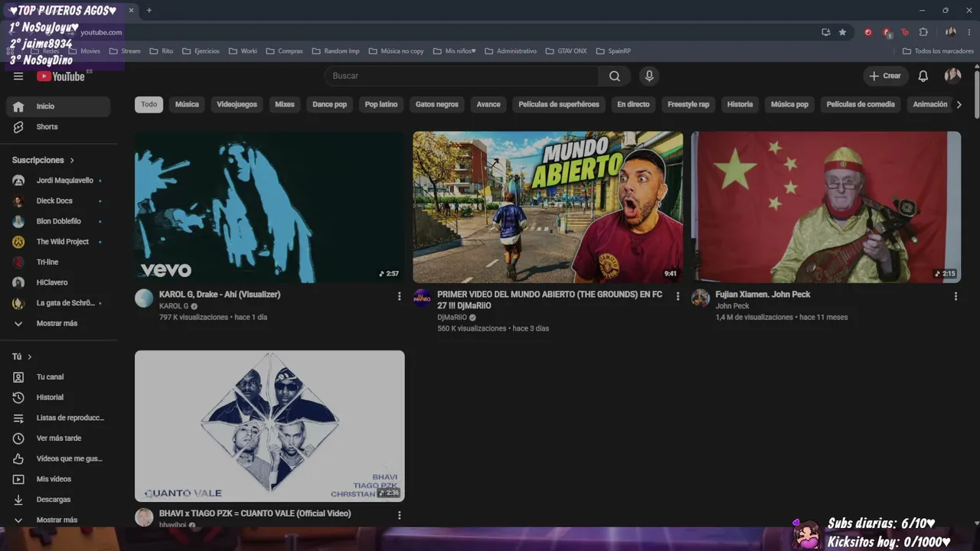Click the YouTube logo
Screen dimensions: 980x551
point(61,76)
